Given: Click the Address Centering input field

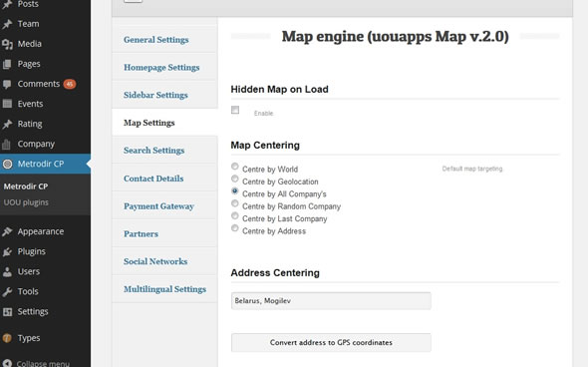Looking at the screenshot, I should 331,301.
